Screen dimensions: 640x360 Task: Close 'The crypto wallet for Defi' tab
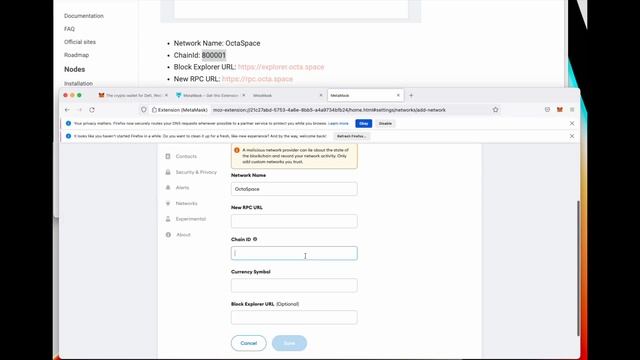tap(166, 96)
